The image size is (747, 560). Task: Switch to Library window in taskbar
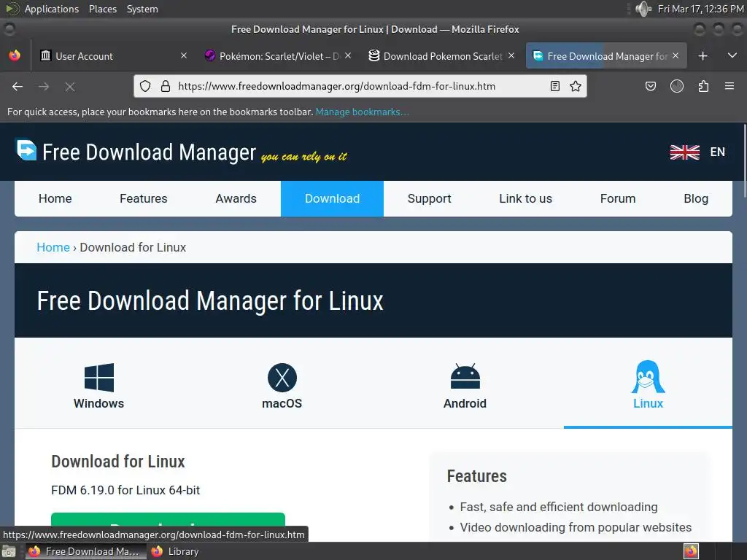[x=175, y=551]
